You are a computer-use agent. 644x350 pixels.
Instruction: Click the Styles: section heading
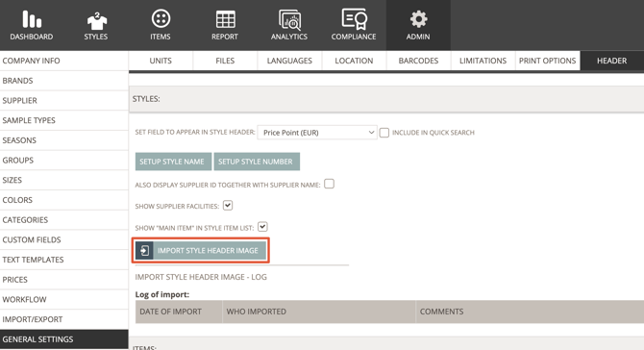pos(146,99)
